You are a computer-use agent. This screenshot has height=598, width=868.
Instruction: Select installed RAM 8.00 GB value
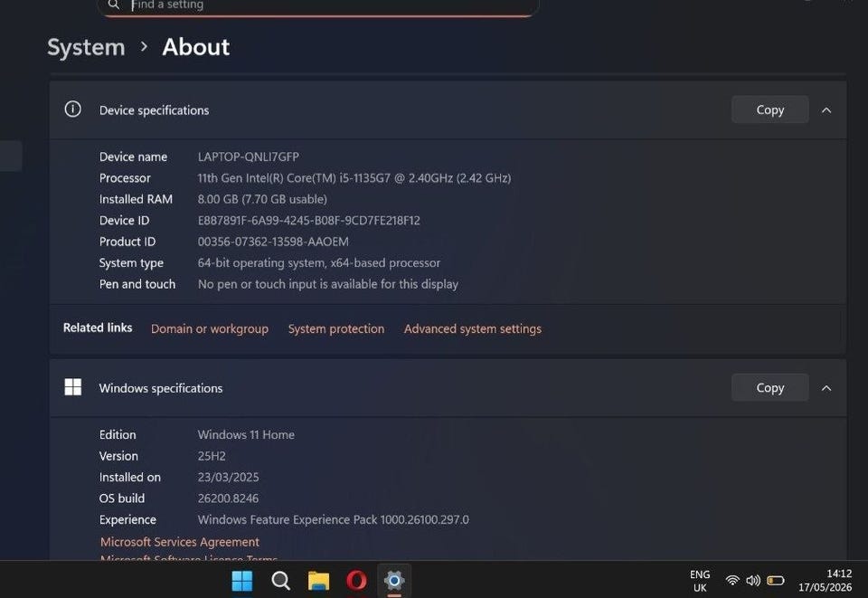pos(262,199)
